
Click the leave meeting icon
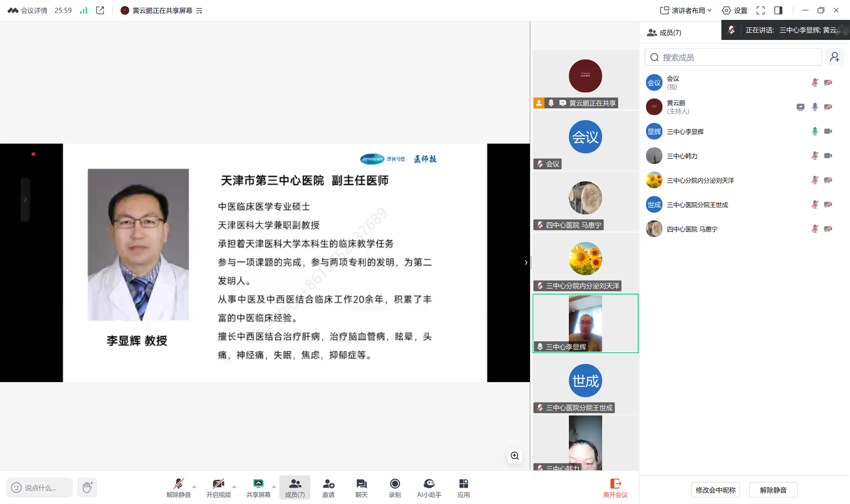point(615,484)
